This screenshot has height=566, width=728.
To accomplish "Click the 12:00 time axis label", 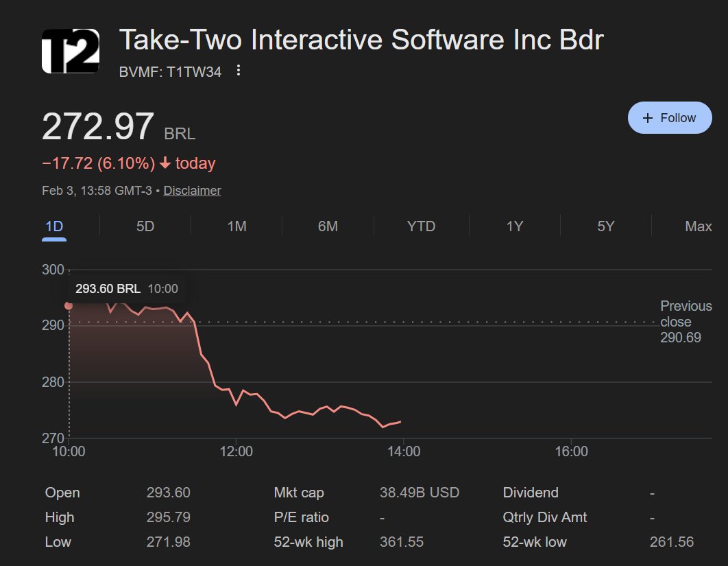I will [236, 451].
